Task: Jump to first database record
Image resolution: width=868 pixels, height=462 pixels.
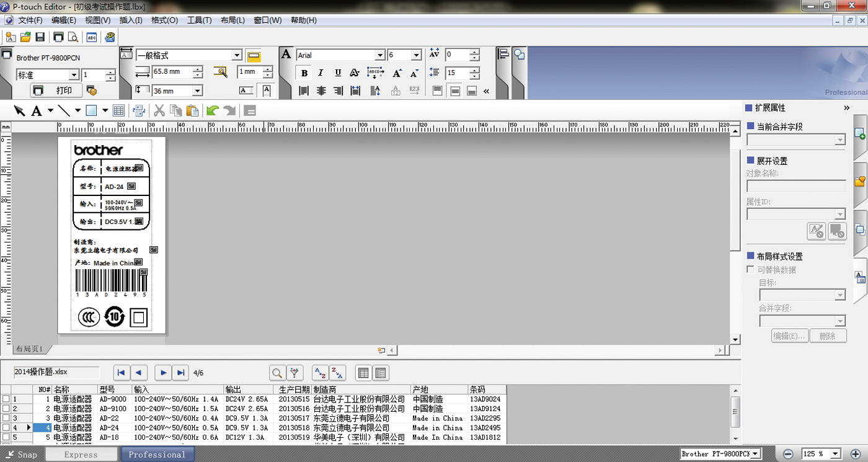Action: pos(122,373)
